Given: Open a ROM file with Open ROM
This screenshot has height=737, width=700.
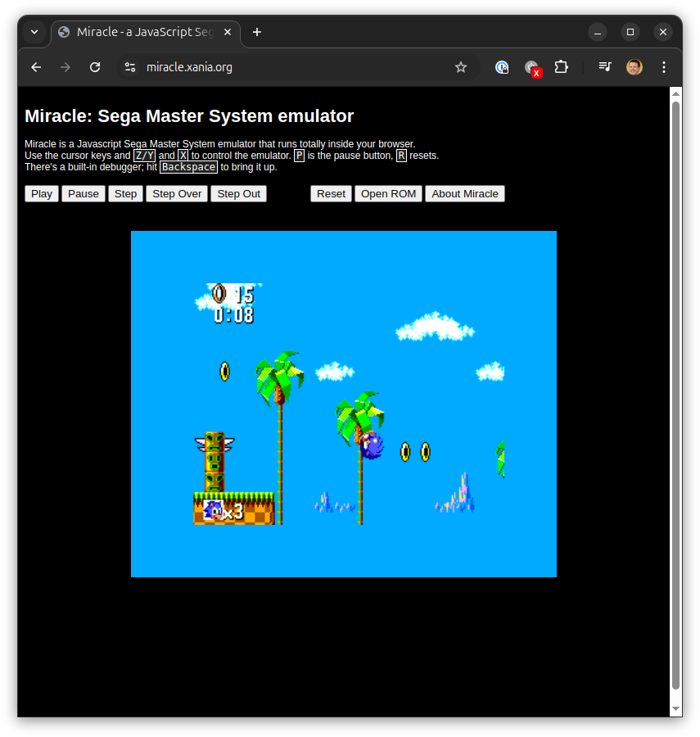Looking at the screenshot, I should pyautogui.click(x=388, y=193).
